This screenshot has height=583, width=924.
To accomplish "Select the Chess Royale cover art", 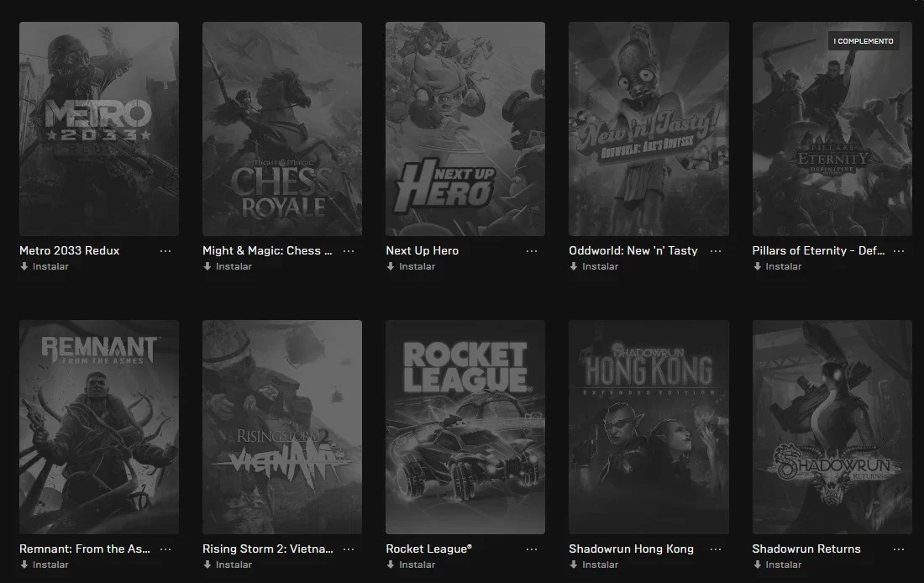I will pos(282,129).
